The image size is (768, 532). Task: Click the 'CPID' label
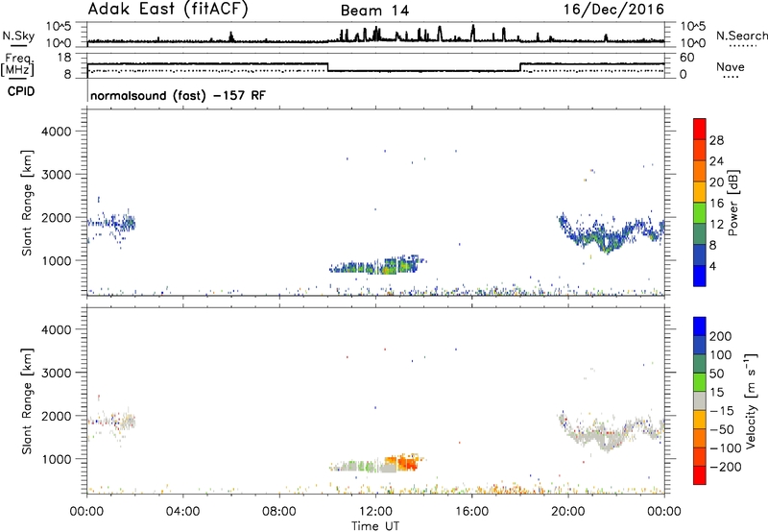click(21, 91)
